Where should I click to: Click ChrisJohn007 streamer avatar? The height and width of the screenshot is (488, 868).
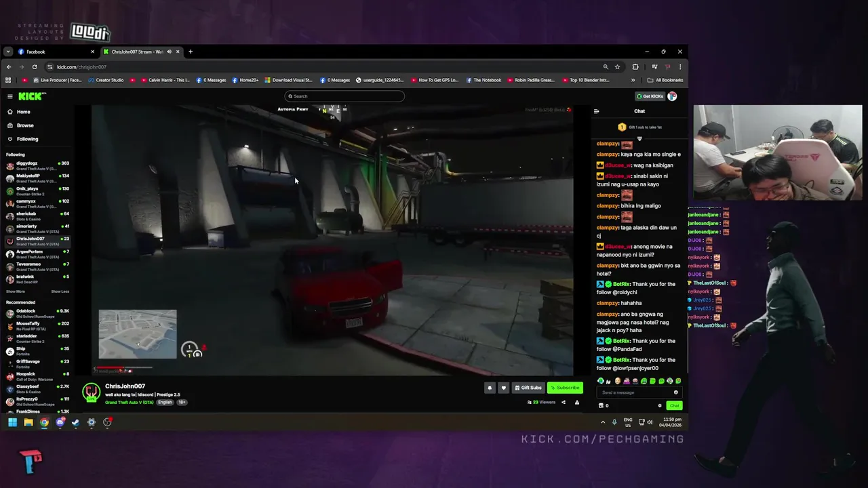pyautogui.click(x=91, y=392)
